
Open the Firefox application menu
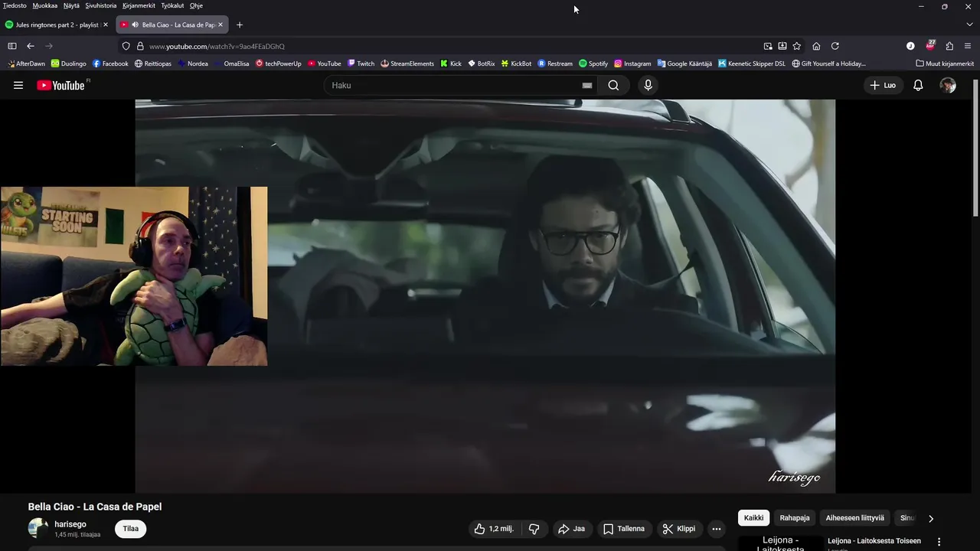pyautogui.click(x=968, y=46)
